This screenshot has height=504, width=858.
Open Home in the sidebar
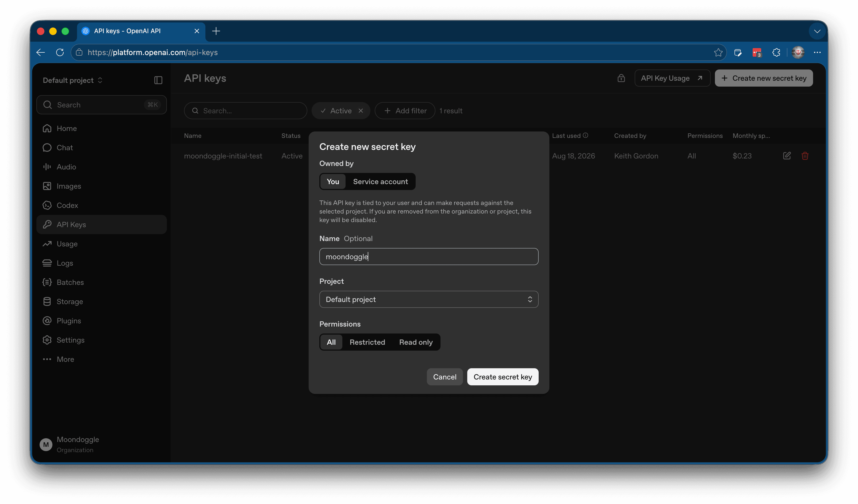coord(101,128)
